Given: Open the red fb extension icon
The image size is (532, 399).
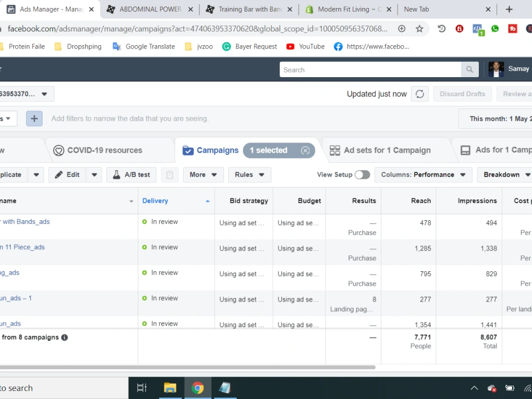Looking at the screenshot, I should [x=512, y=29].
